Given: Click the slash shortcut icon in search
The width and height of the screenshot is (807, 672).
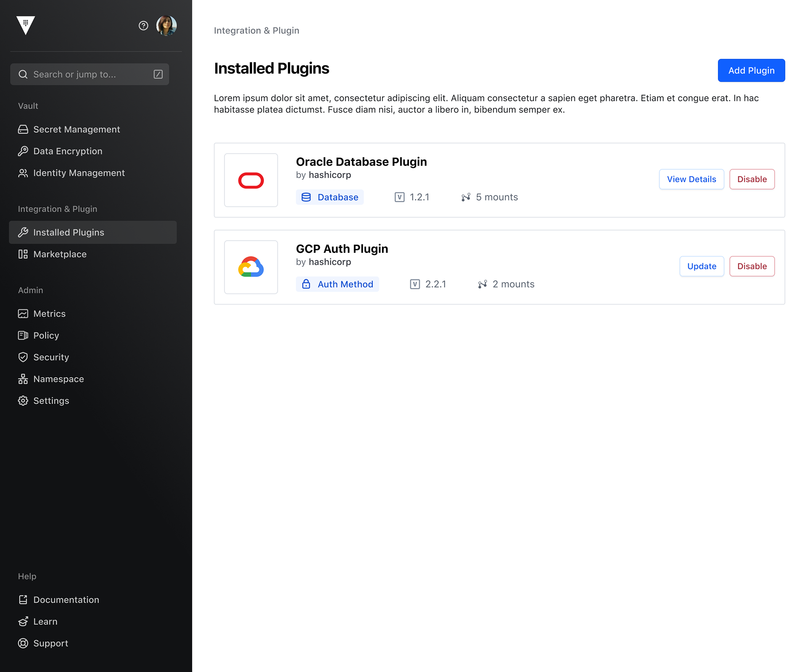Looking at the screenshot, I should 158,74.
